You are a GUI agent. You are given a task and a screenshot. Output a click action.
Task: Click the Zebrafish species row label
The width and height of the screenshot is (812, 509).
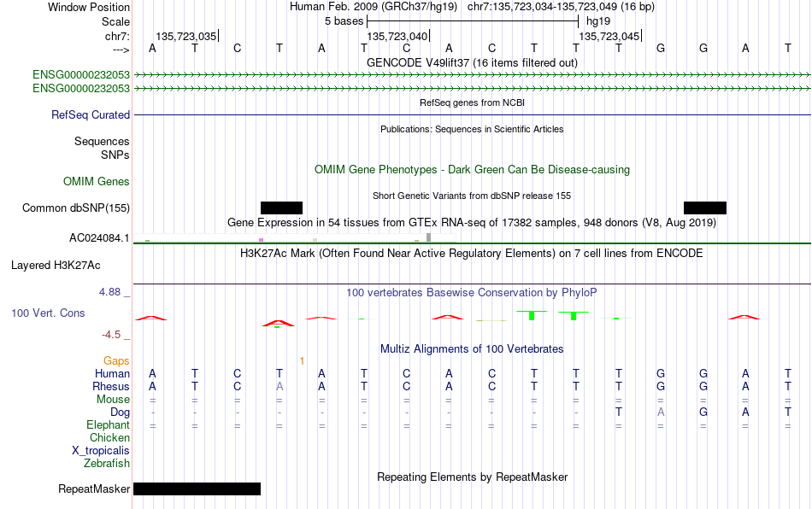point(107,464)
